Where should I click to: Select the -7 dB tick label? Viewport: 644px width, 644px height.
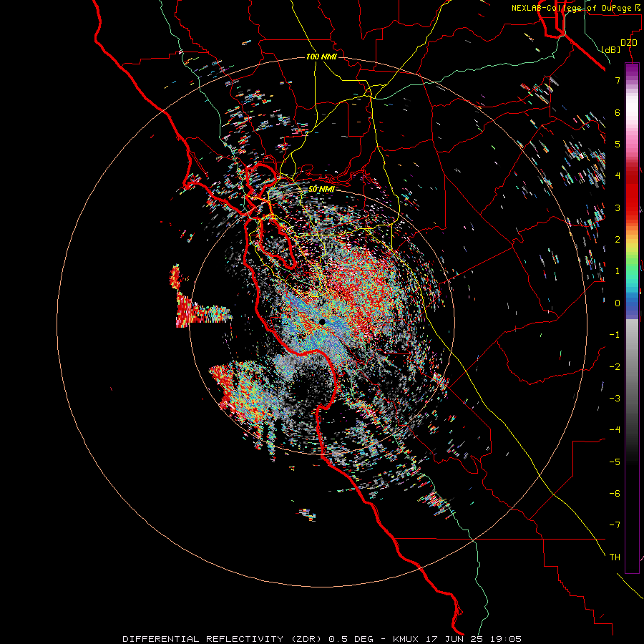pyautogui.click(x=615, y=525)
